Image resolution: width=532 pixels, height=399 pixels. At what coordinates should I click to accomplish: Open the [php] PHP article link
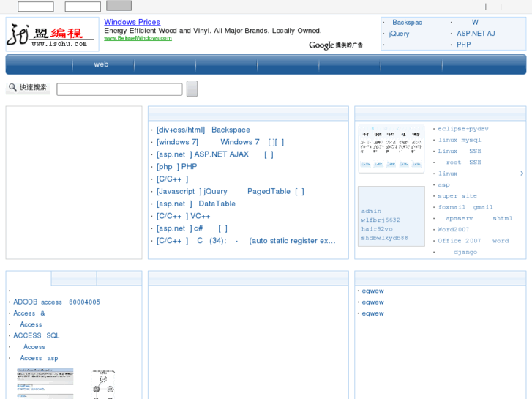click(x=177, y=167)
